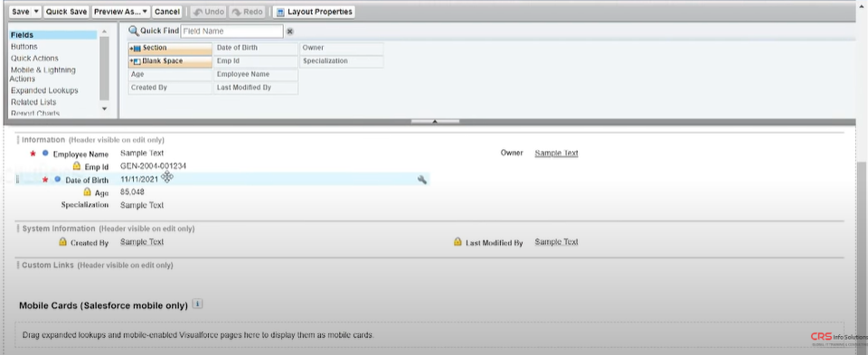Open the Preview As dropdown

121,12
